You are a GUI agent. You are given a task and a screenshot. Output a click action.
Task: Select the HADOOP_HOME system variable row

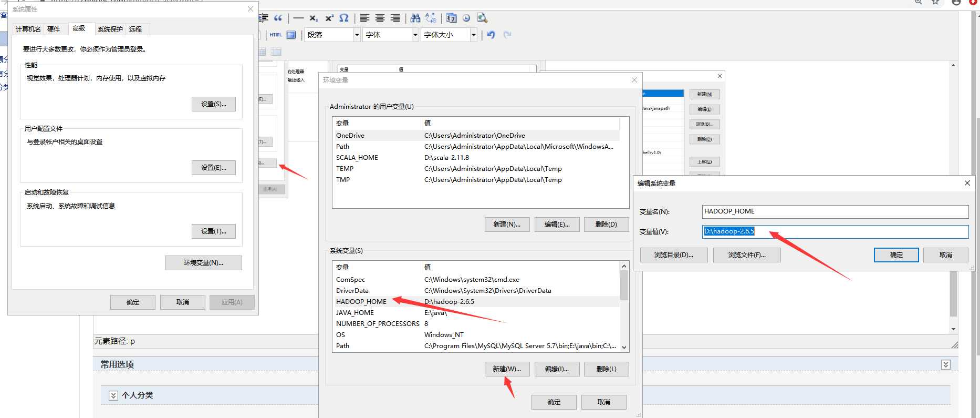coord(476,302)
